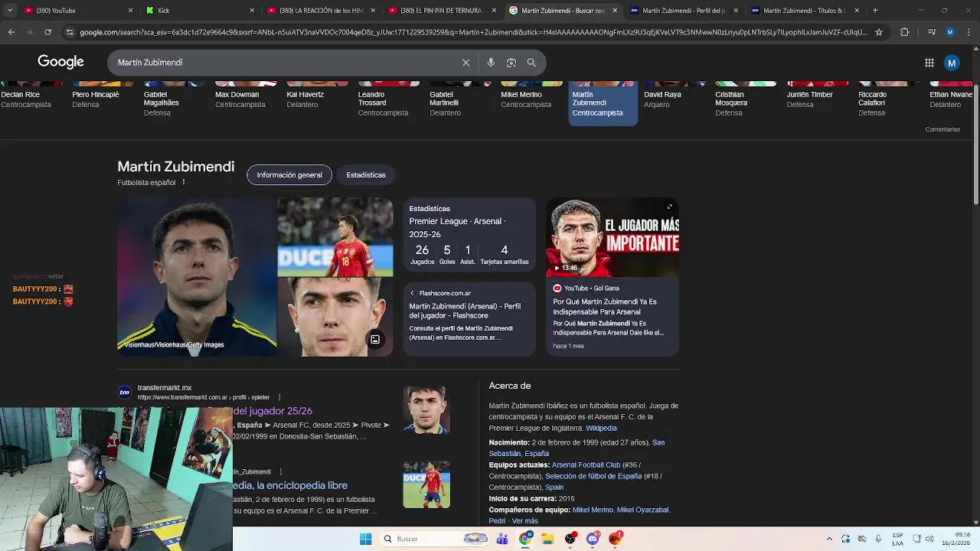Close the Kick tab
Image resolution: width=980 pixels, height=551 pixels.
[x=252, y=11]
